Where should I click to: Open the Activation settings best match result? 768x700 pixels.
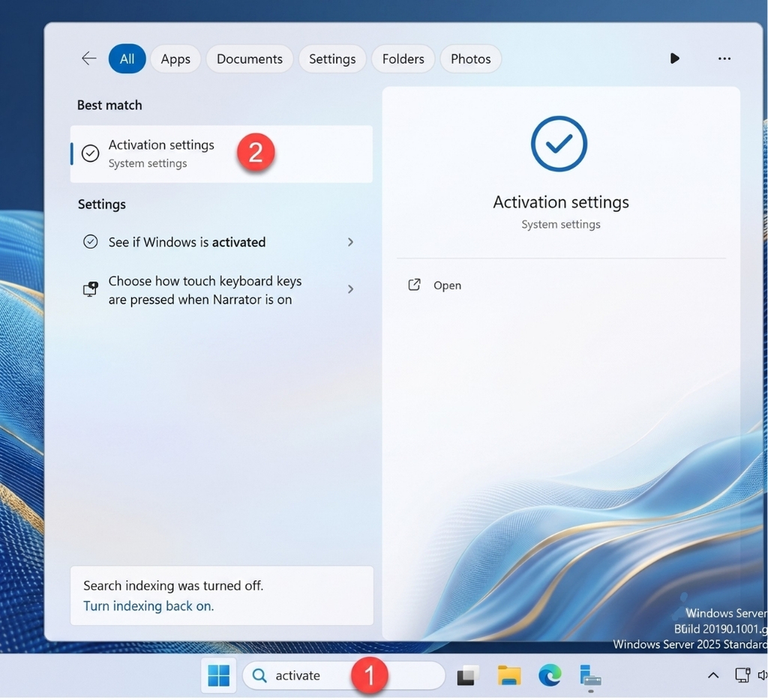tap(221, 154)
